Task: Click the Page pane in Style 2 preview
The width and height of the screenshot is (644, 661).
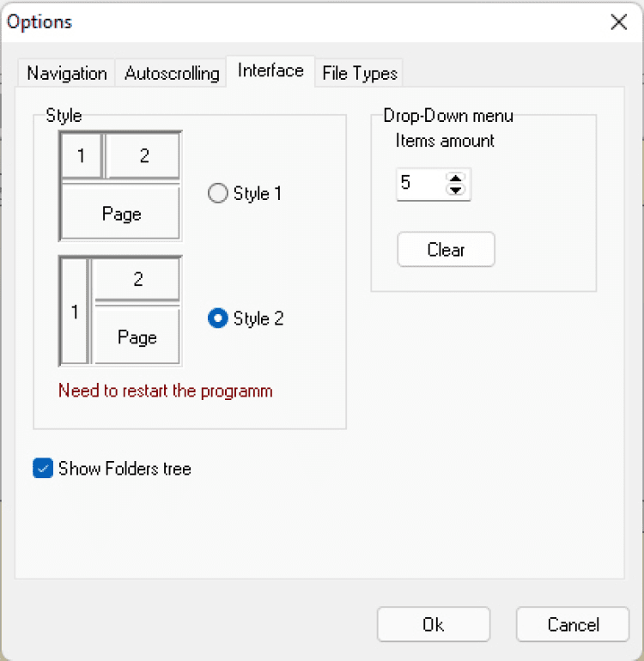Action: click(x=137, y=337)
